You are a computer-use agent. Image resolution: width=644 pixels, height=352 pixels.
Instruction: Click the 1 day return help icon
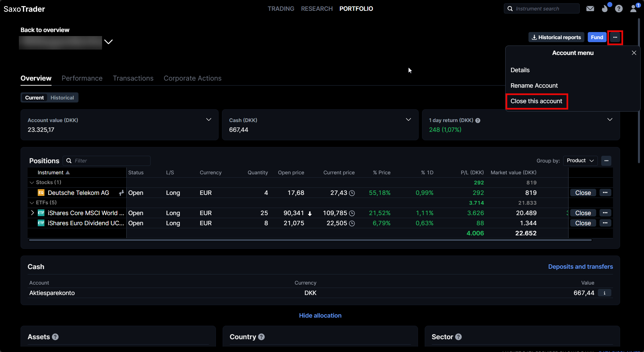click(x=478, y=121)
